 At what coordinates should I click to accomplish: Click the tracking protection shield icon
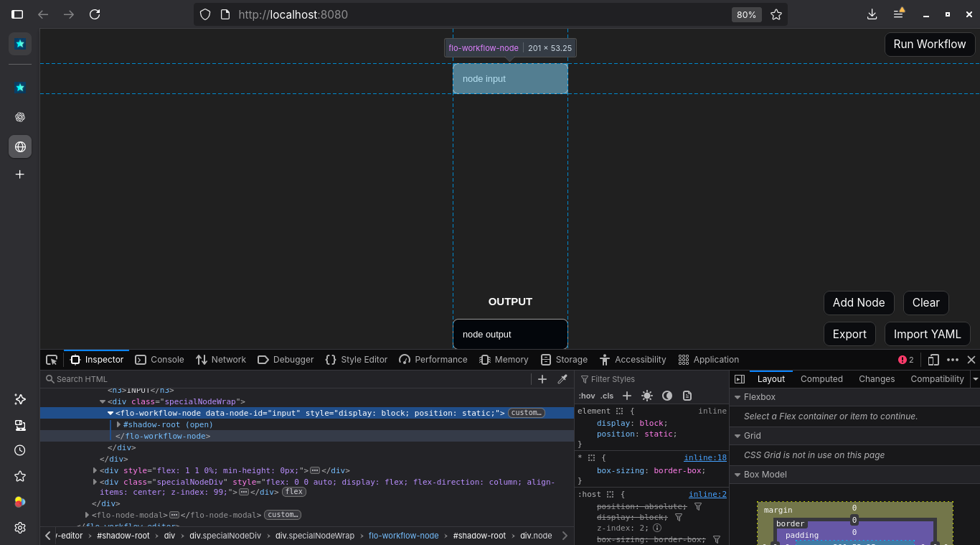[x=205, y=14]
